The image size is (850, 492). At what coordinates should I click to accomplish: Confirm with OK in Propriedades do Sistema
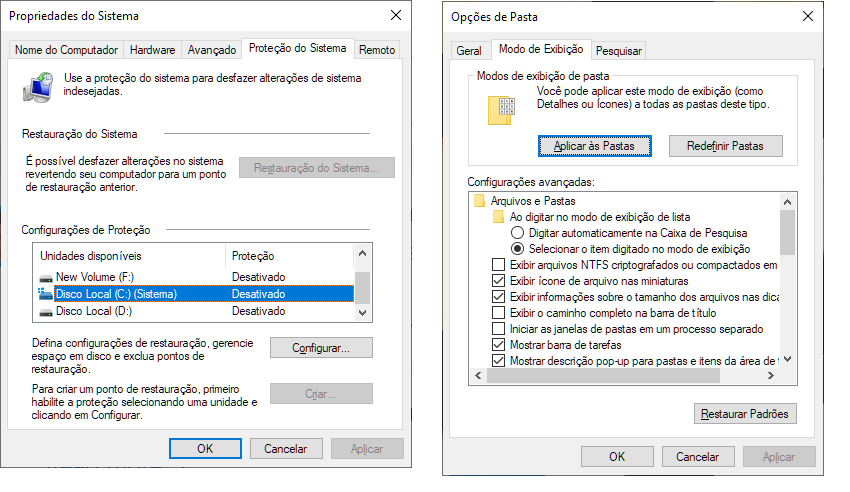tap(205, 449)
